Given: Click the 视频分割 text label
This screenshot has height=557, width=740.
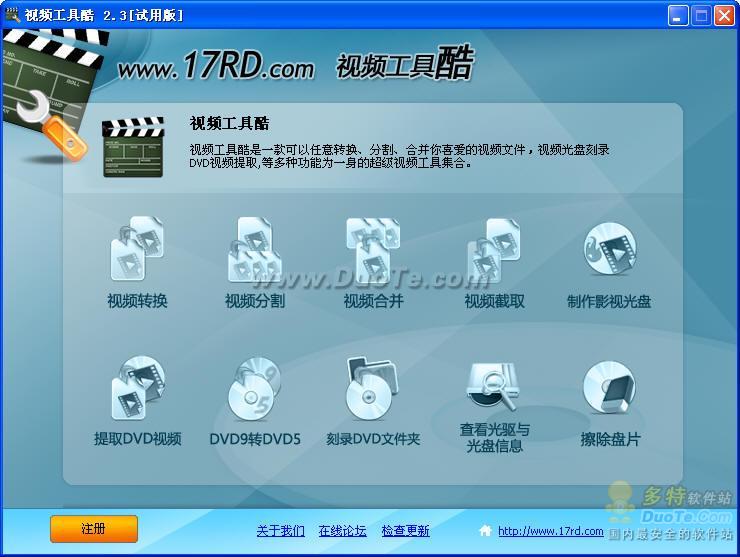Looking at the screenshot, I should point(255,301).
